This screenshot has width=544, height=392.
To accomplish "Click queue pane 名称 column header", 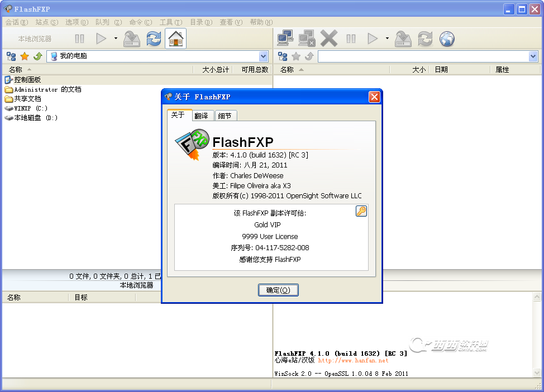I will pyautogui.click(x=35, y=297).
